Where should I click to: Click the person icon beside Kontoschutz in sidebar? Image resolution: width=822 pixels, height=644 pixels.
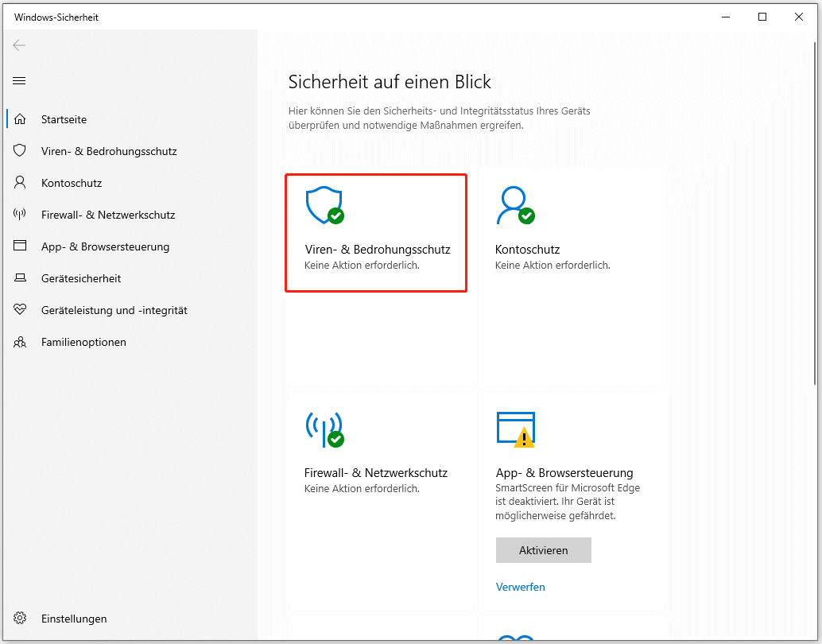(x=21, y=183)
